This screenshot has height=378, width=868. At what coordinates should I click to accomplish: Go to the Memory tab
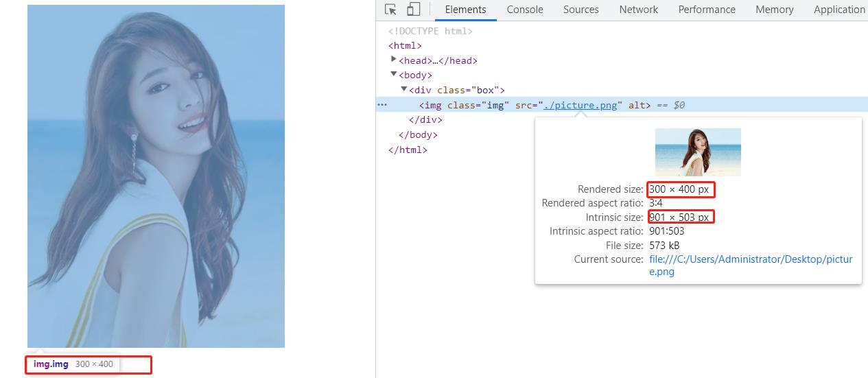(775, 10)
